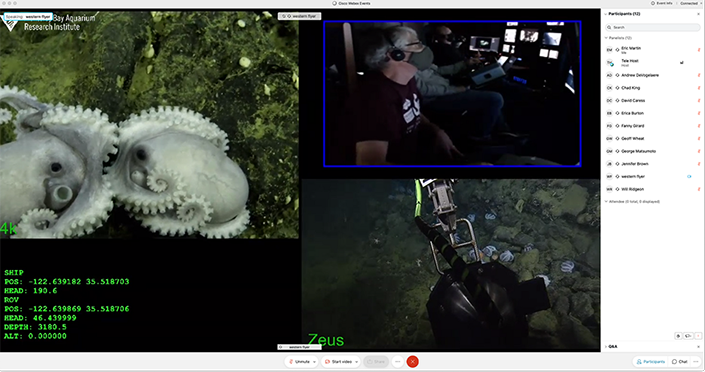Click Jennifer Brown's muted microphone icon
Viewport: 705px width, 372px height.
pyautogui.click(x=699, y=164)
